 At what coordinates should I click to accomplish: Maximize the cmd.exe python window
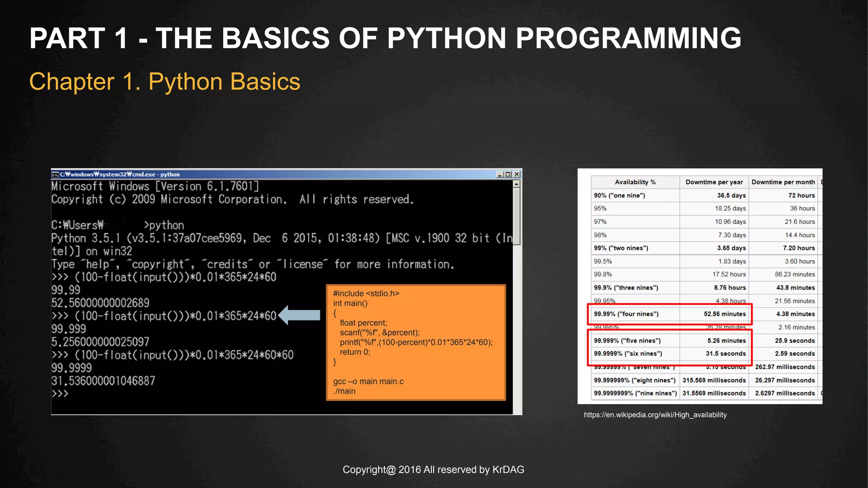click(x=508, y=174)
